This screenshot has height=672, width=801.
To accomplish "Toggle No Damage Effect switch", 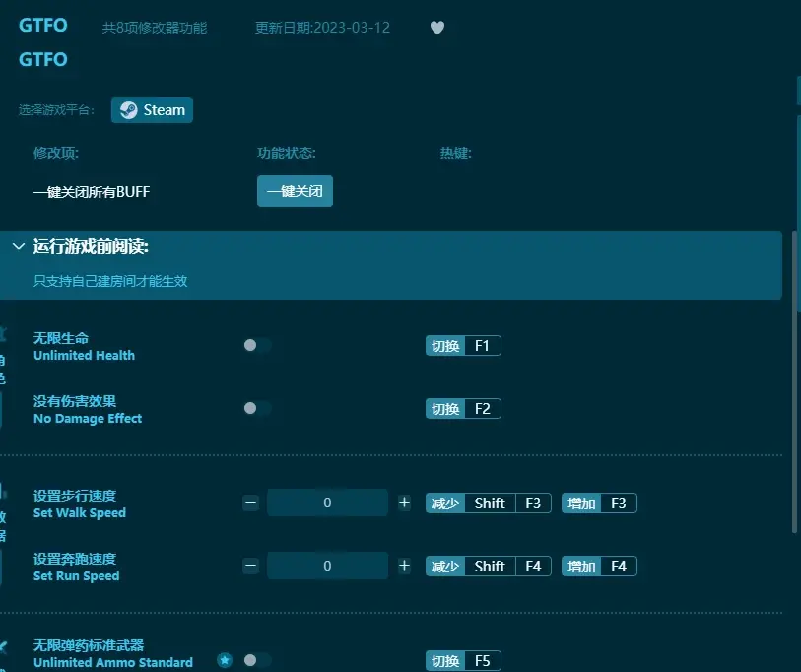I will point(257,408).
